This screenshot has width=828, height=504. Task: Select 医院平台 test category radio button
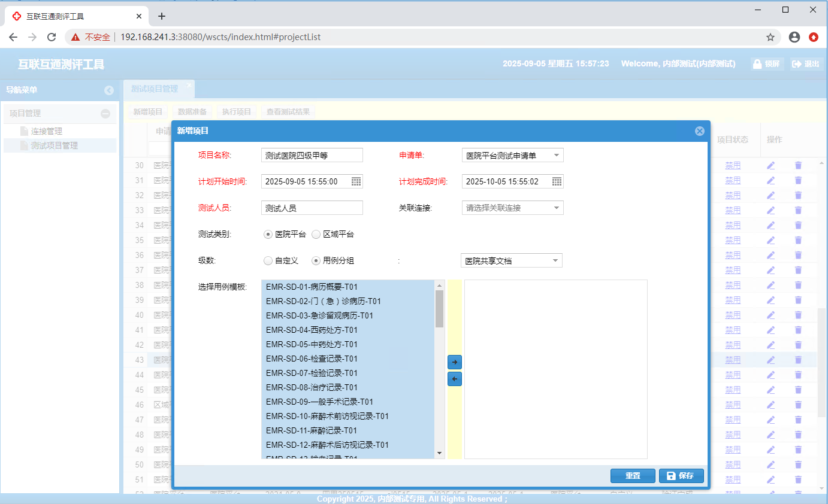pyautogui.click(x=268, y=235)
